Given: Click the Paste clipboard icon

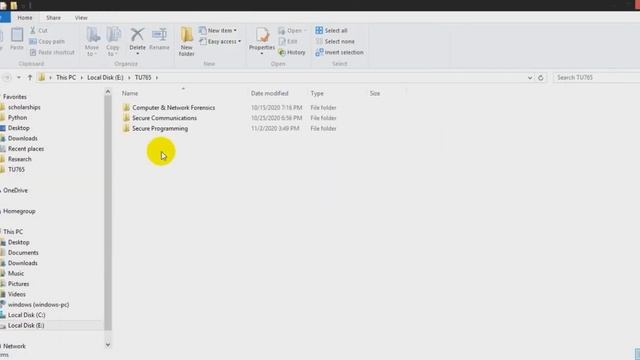Looking at the screenshot, I should point(17,35).
